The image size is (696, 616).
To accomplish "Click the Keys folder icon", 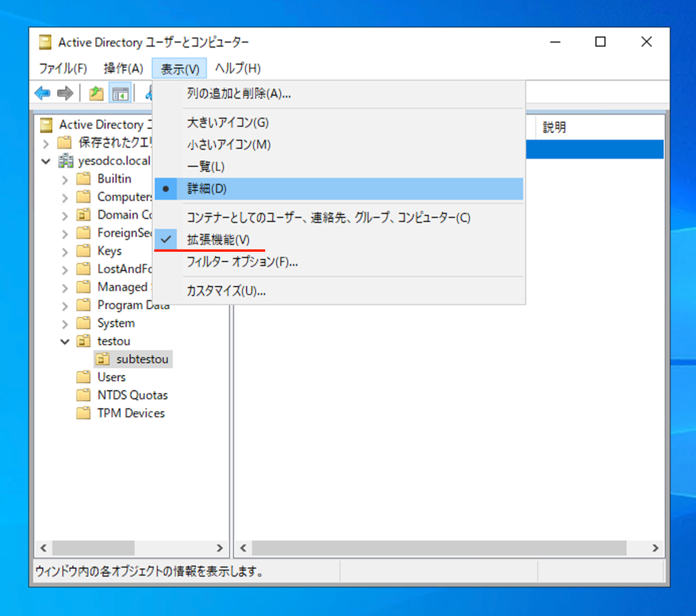I will [84, 251].
